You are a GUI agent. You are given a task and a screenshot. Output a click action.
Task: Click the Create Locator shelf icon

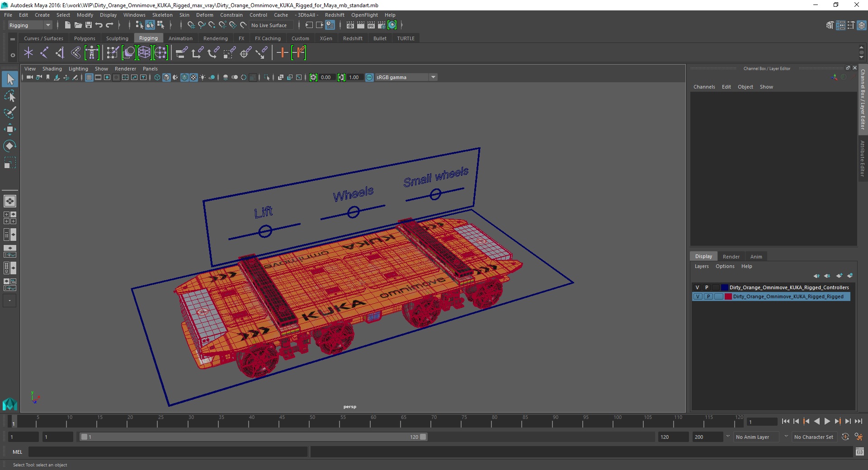pos(28,53)
